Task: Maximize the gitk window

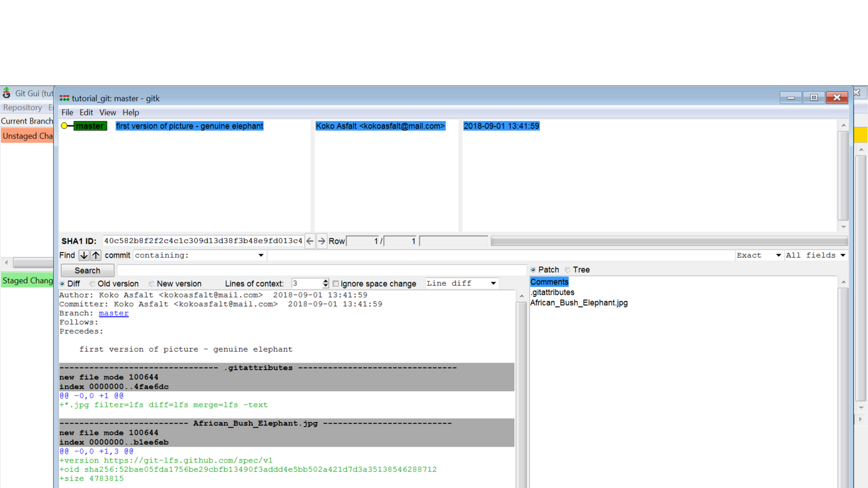Action: pos(814,97)
